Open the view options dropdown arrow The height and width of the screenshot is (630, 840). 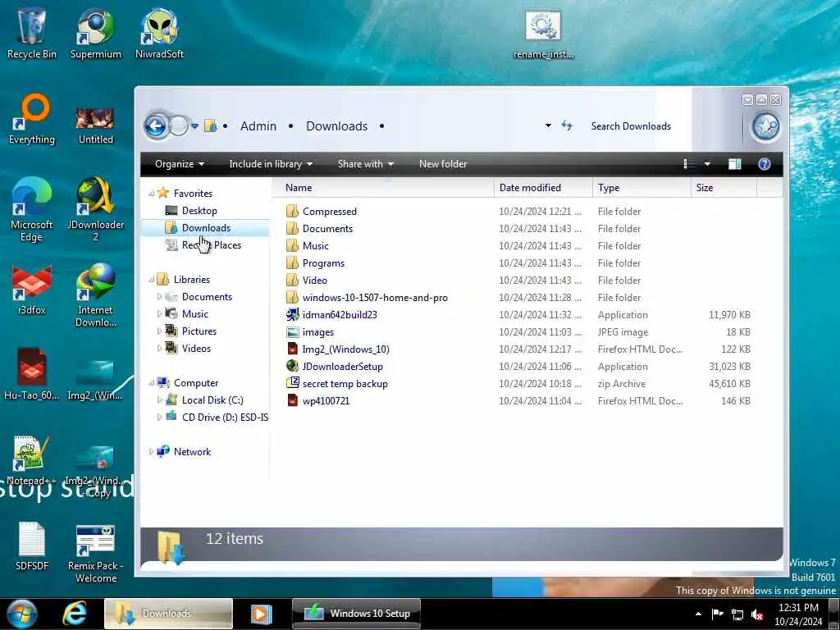[x=707, y=164]
